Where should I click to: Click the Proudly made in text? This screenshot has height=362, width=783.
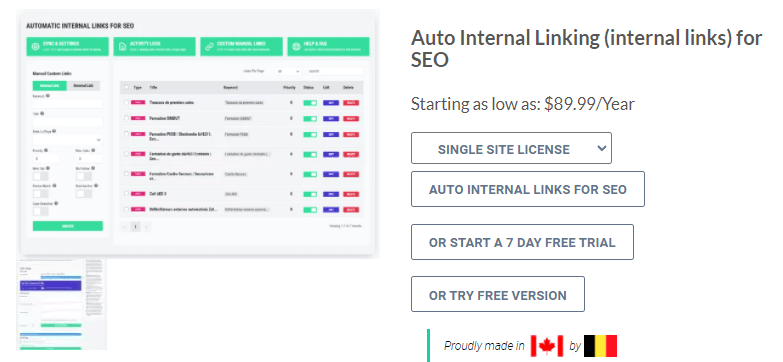484,346
